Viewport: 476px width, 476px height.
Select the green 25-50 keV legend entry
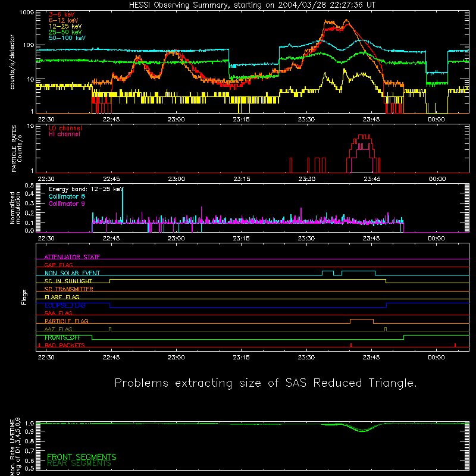[x=65, y=32]
